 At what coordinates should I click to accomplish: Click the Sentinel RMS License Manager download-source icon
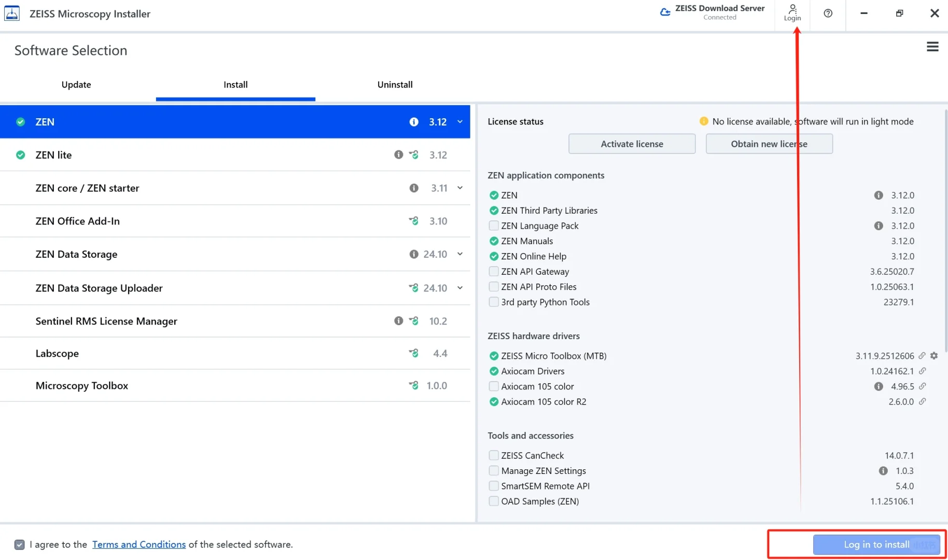pos(414,321)
